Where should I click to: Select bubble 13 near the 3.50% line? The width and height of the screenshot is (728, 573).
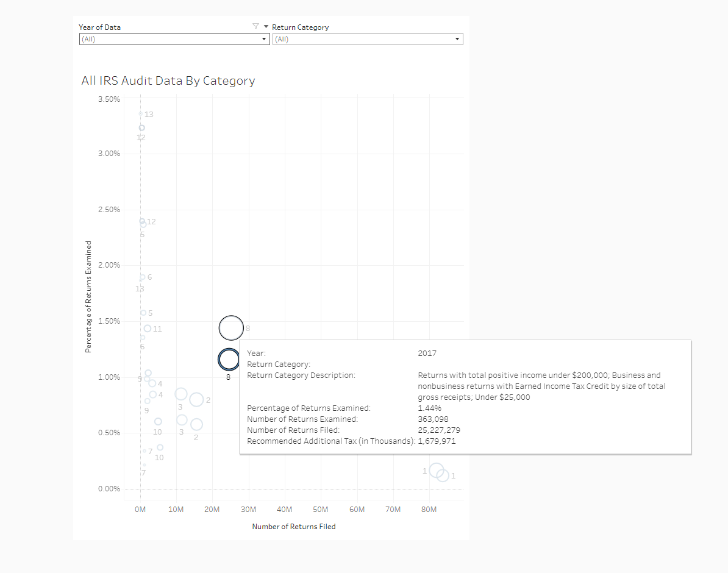(141, 114)
